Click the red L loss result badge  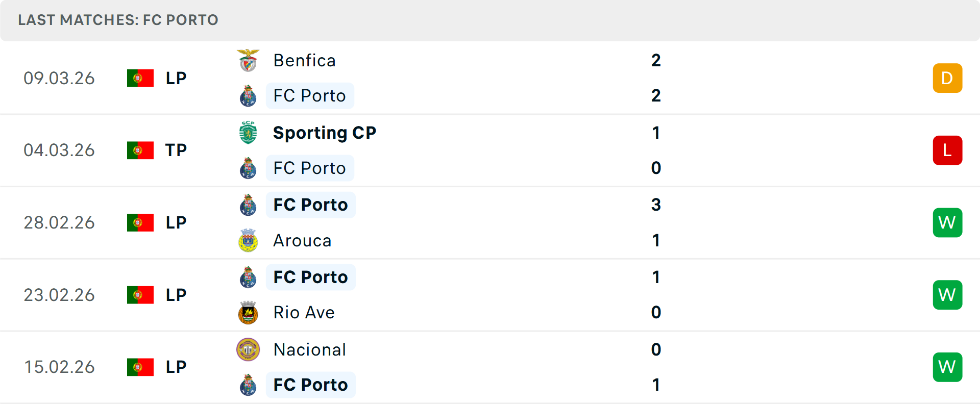pyautogui.click(x=947, y=150)
